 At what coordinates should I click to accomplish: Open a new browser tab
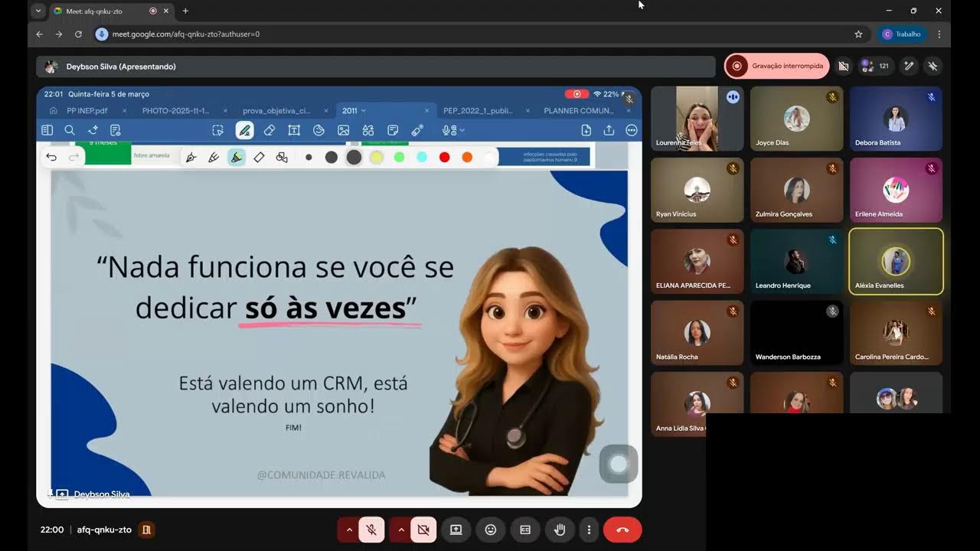(185, 11)
